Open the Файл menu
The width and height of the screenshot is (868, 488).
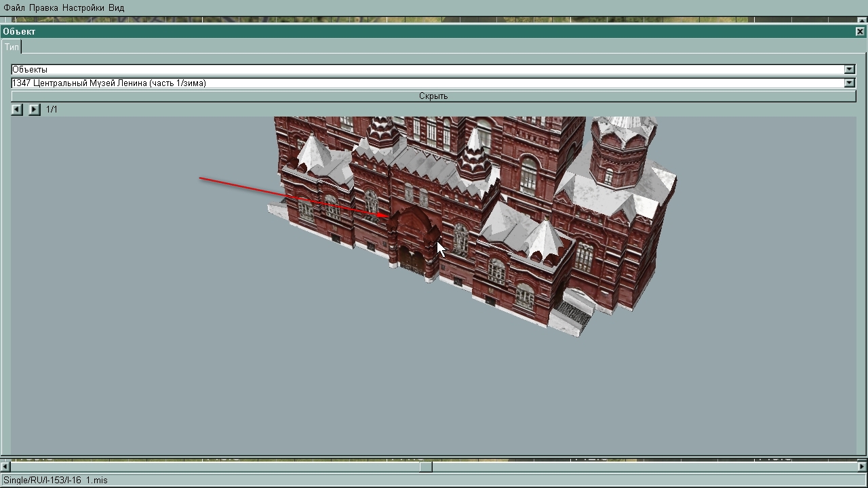coord(14,7)
